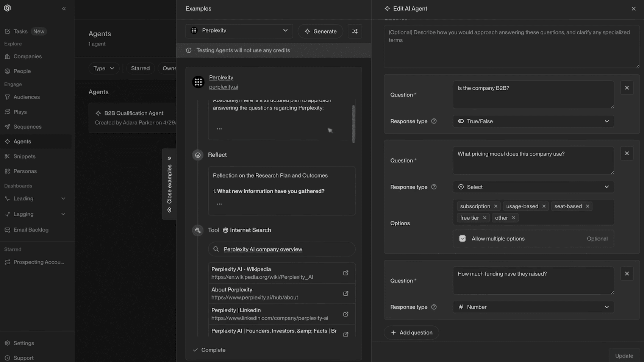Toggle Allow multiple options checkbox
This screenshot has width=644, height=362.
[x=462, y=239]
